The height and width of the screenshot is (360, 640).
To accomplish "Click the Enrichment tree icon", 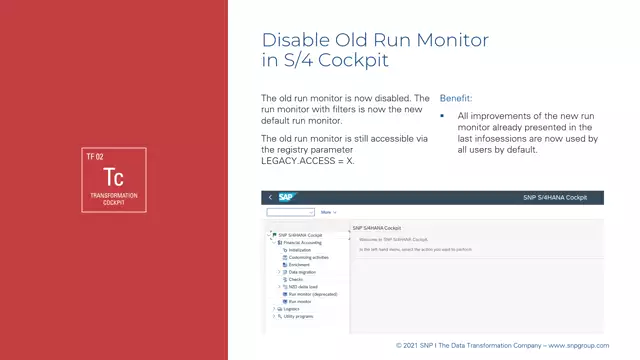I will pos(285,264).
